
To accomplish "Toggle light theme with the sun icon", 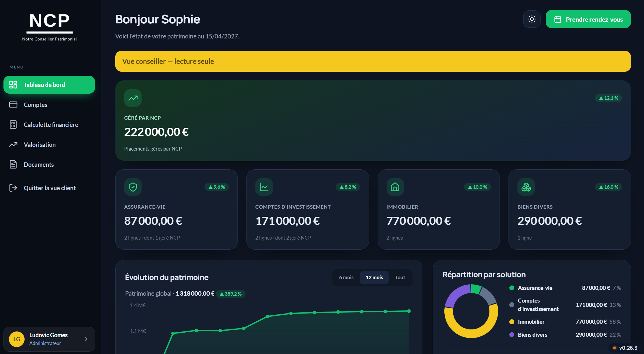I will [532, 19].
